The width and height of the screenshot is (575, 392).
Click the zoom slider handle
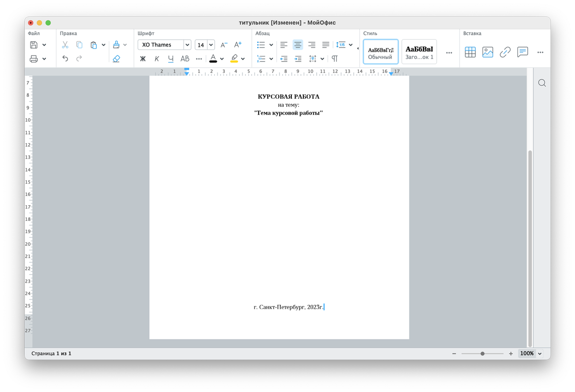(483, 354)
